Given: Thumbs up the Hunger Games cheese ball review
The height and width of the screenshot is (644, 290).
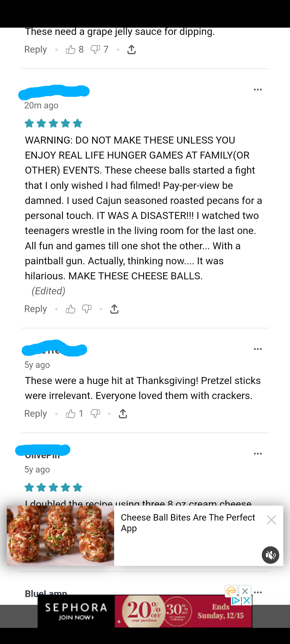Looking at the screenshot, I should click(x=71, y=309).
